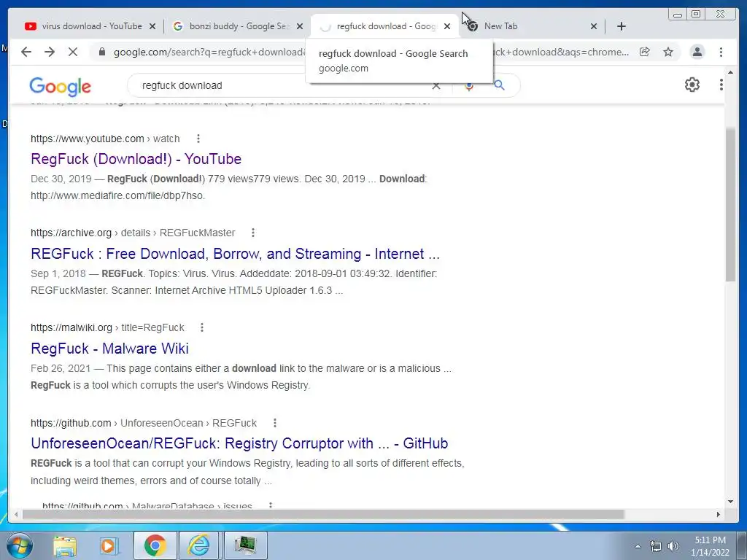Click the https://archive.org REGFuckMaster URL text

[133, 233]
